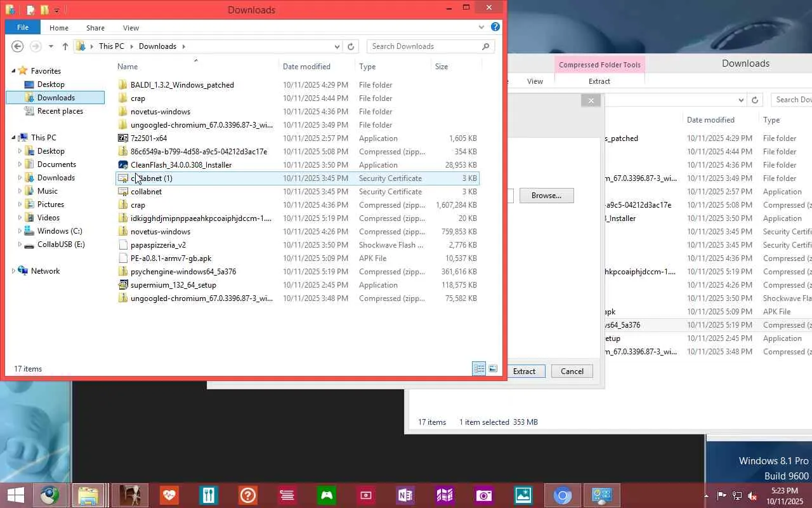Image resolution: width=812 pixels, height=508 pixels.
Task: Open the Share ribbon tab
Action: tap(96, 27)
